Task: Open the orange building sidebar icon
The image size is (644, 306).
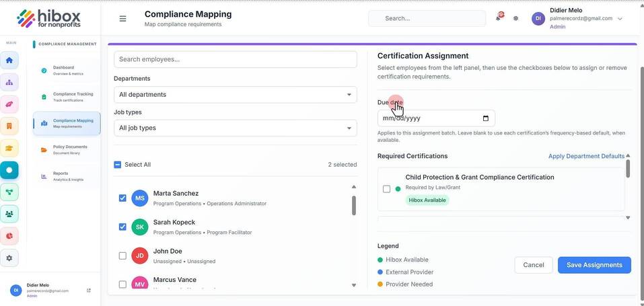Action: point(9,126)
